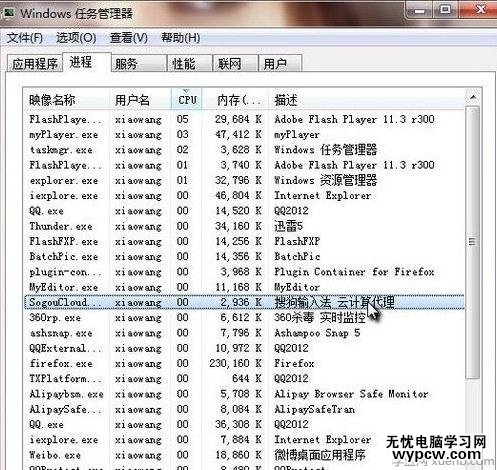Maximize the Task Manager window
Viewport: 497px width, 470px height.
coord(445,10)
